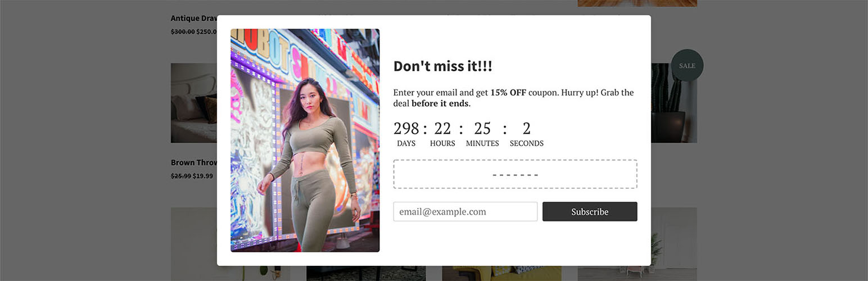Click the $19.99 sale price
The image size is (868, 281).
(203, 176)
